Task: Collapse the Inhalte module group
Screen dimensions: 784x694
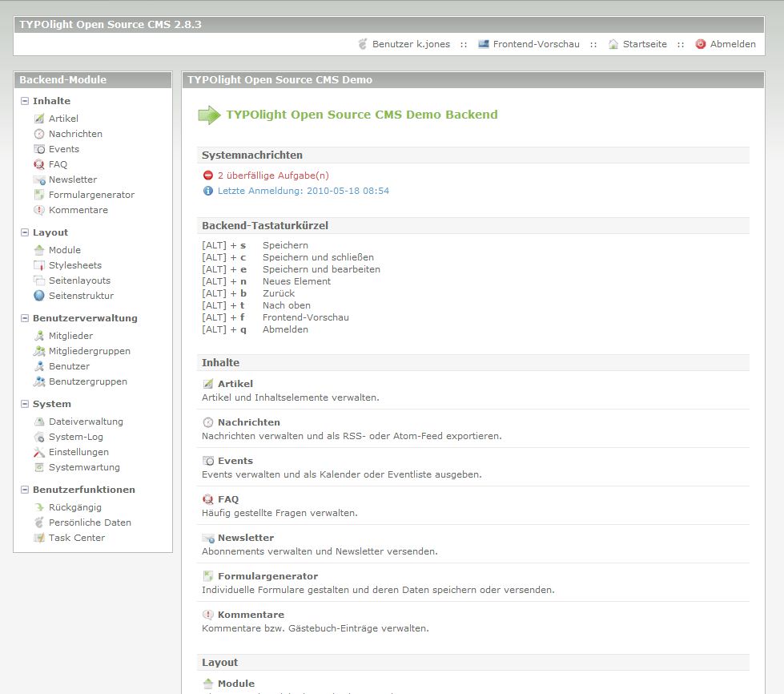Action: click(25, 101)
